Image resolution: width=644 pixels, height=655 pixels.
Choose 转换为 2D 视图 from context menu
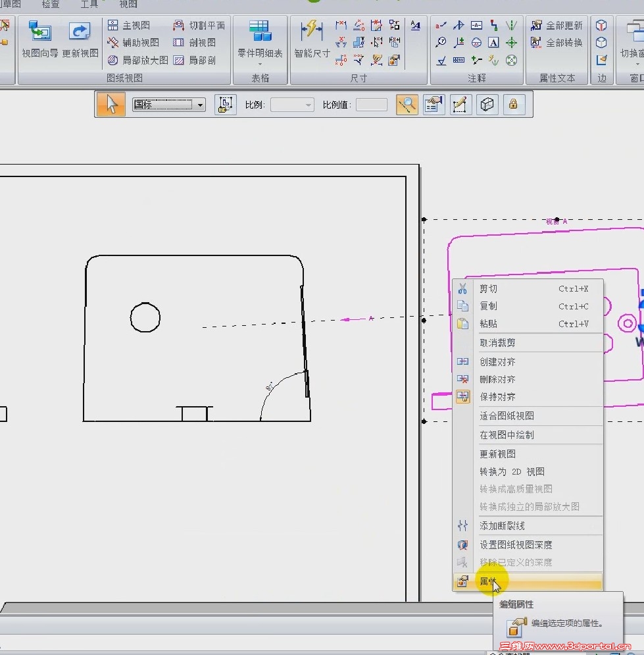pyautogui.click(x=528, y=471)
